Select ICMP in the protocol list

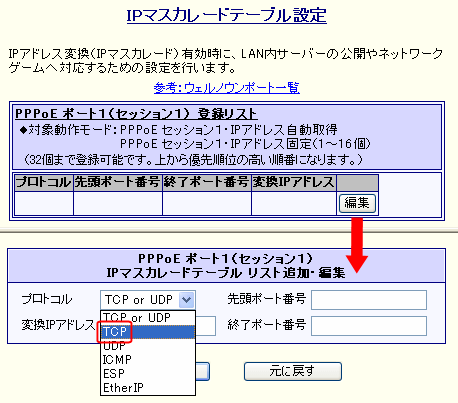[148, 360]
